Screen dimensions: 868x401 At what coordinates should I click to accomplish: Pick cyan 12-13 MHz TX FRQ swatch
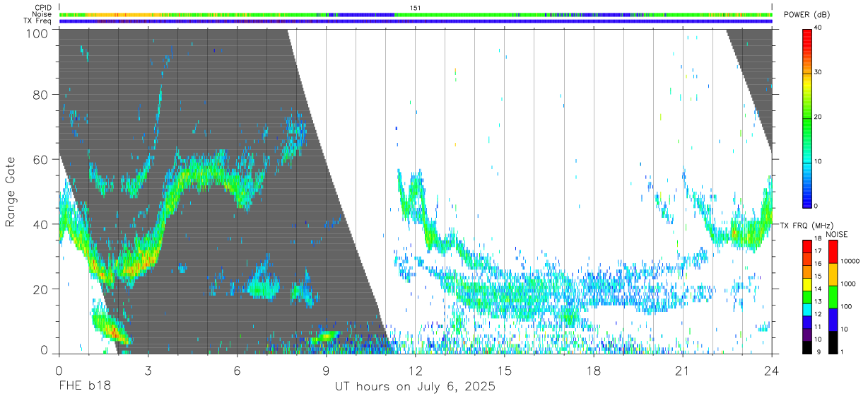pos(807,309)
